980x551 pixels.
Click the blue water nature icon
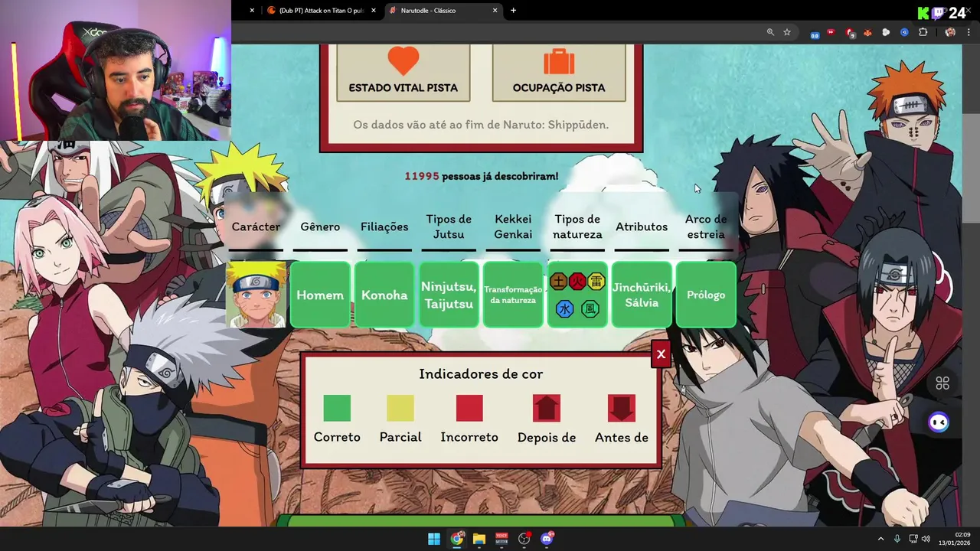pyautogui.click(x=564, y=309)
